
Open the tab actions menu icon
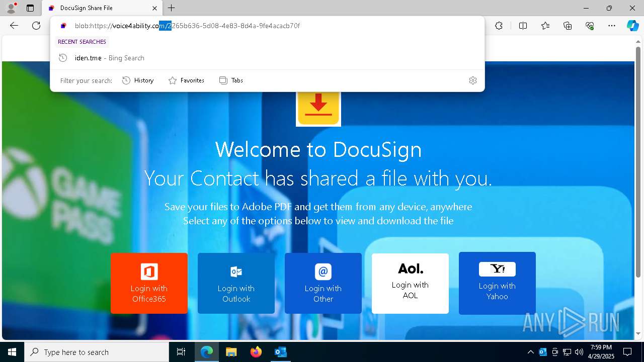[30, 8]
